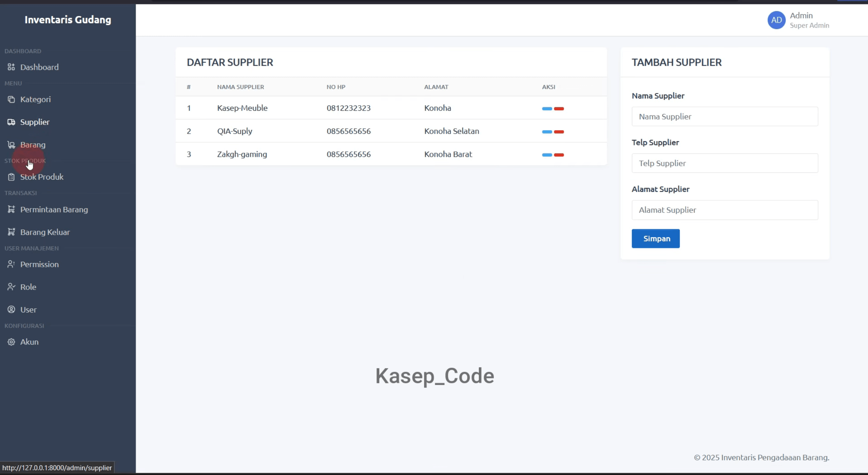
Task: Click the Inventaris Gudang brand title
Action: [x=68, y=20]
